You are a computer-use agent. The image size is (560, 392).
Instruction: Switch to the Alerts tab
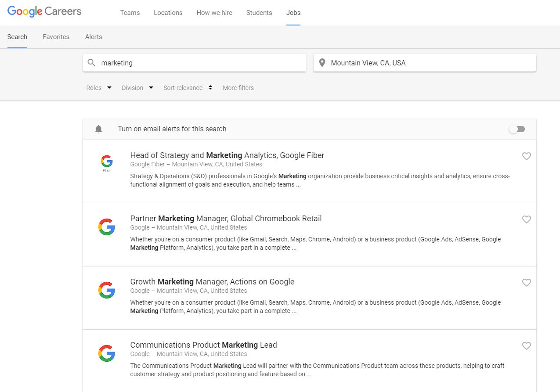(x=94, y=37)
